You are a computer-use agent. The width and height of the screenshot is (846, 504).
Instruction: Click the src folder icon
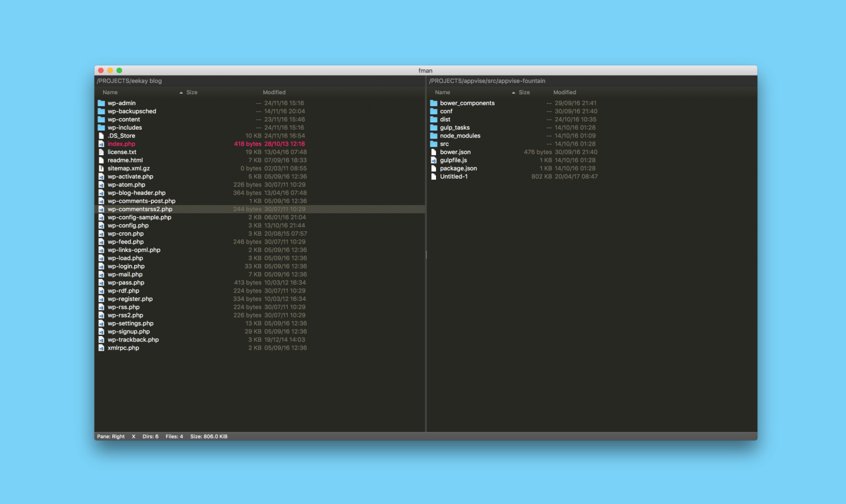pyautogui.click(x=434, y=144)
